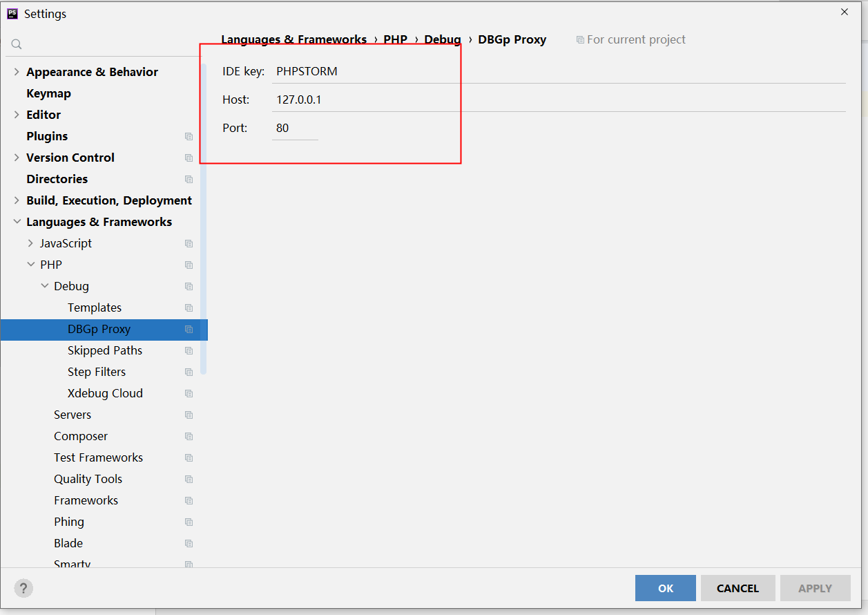Image resolution: width=868 pixels, height=615 pixels.
Task: Click the project-level icon beside Frameworks
Action: pos(189,500)
